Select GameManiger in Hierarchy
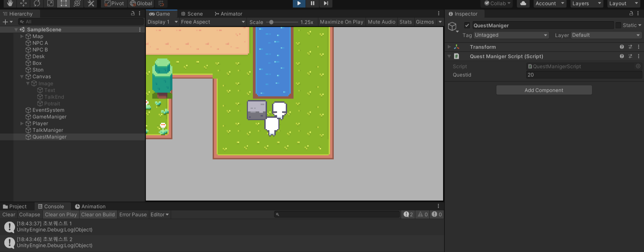This screenshot has height=252, width=644. [x=49, y=117]
